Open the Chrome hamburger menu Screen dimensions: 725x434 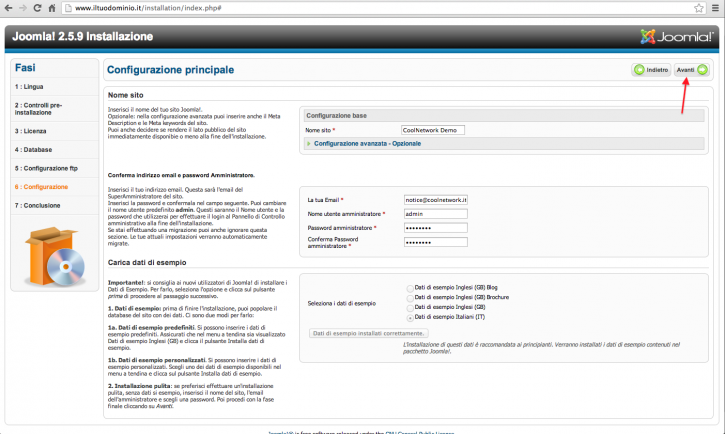pyautogui.click(x=715, y=8)
